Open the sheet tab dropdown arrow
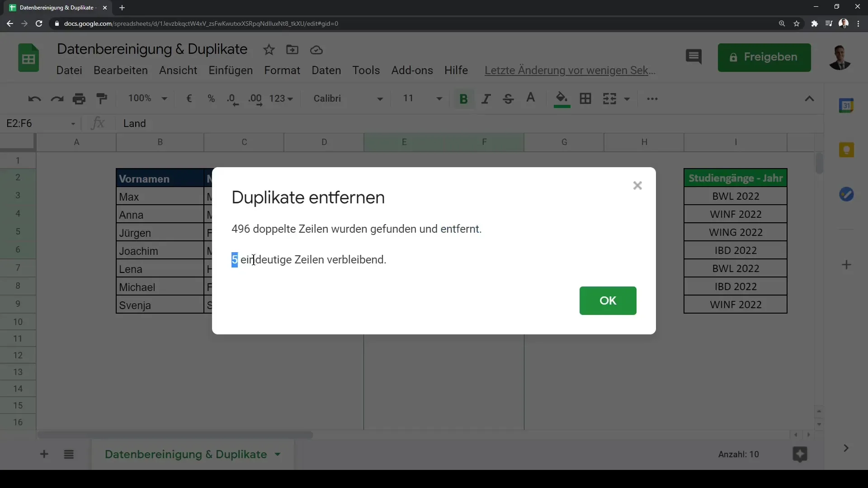 (278, 455)
